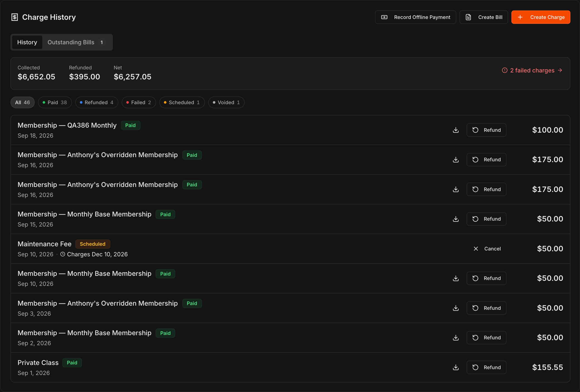Download receipt for Sep 15 Monthly Base Membership
The width and height of the screenshot is (580, 392).
point(456,219)
